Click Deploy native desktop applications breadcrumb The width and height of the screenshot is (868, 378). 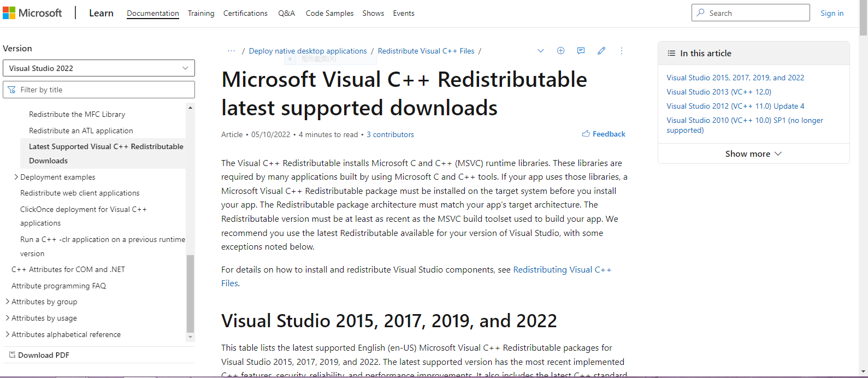click(x=308, y=51)
